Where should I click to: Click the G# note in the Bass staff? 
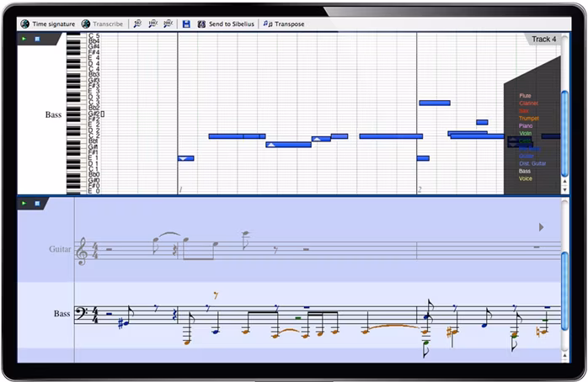(126, 322)
